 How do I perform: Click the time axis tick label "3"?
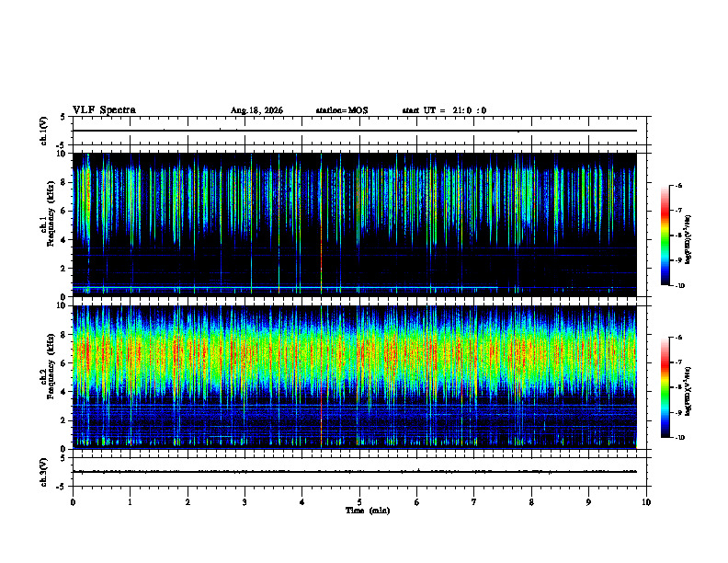(245, 502)
